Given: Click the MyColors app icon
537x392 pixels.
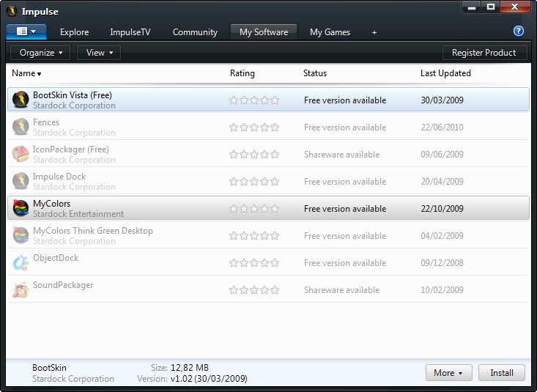Looking at the screenshot, I should tap(21, 208).
